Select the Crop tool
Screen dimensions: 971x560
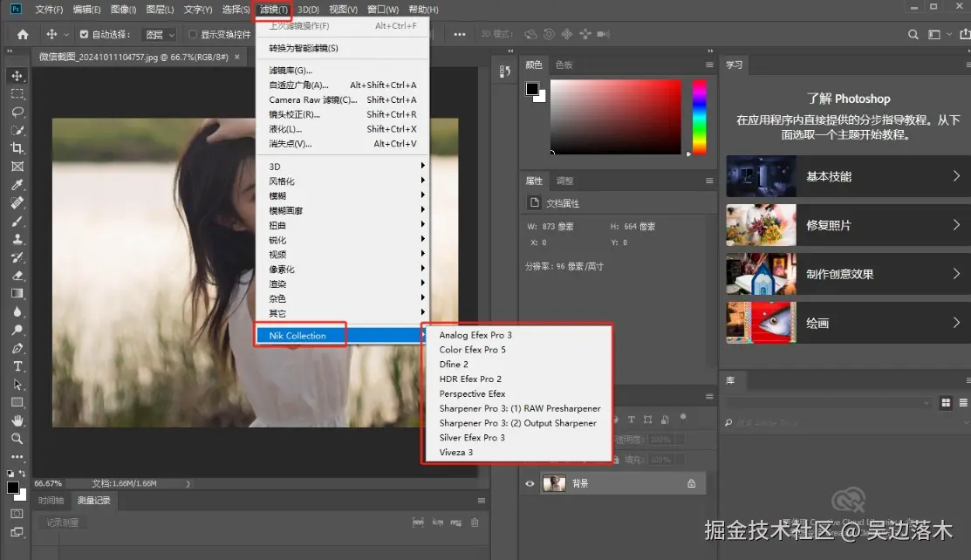click(17, 148)
